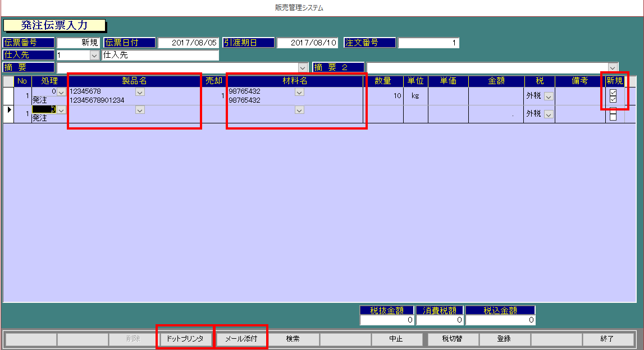
Task: Save the slip with the 登録 button
Action: 504,339
